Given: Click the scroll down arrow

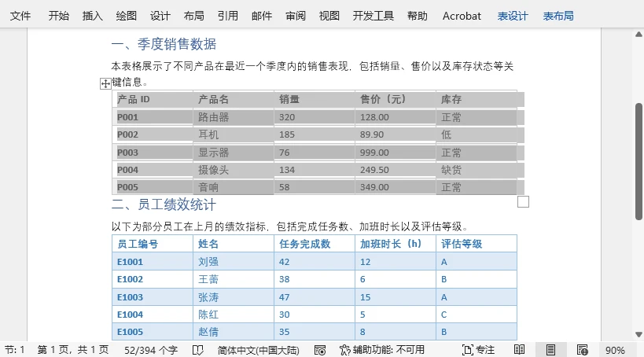Looking at the screenshot, I should pos(638,334).
